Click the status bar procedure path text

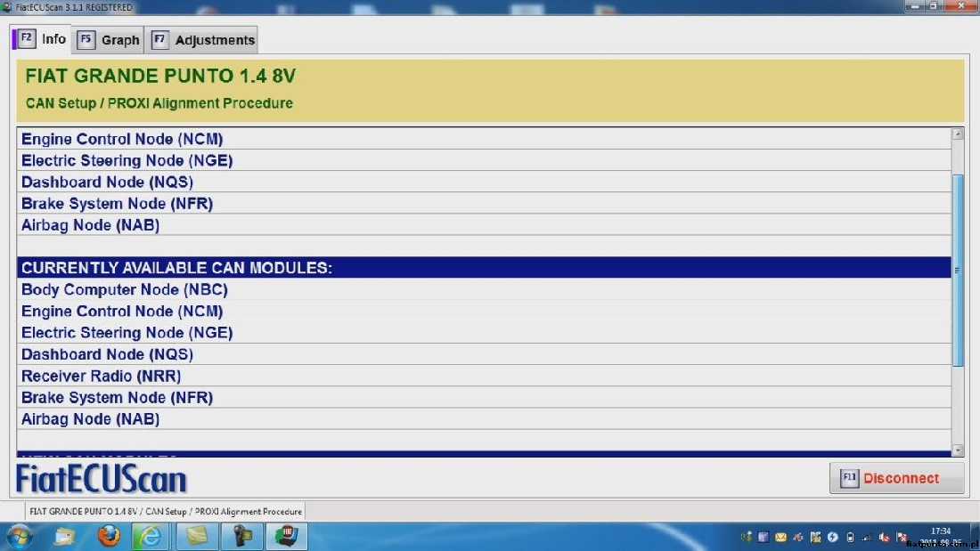[166, 512]
